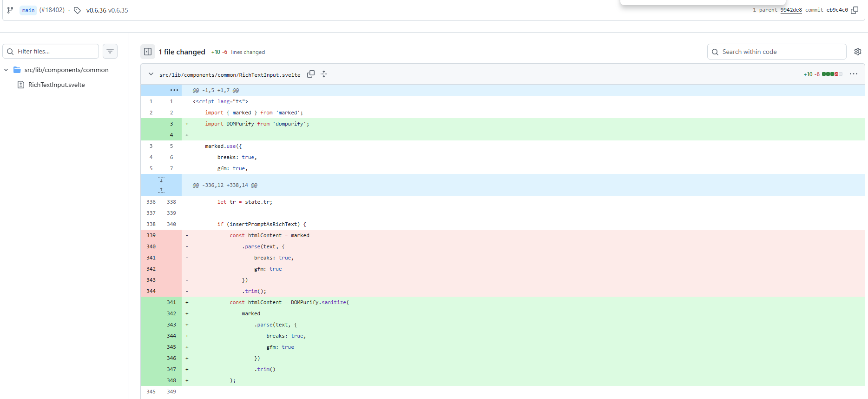Image resolution: width=868 pixels, height=399 pixels.
Task: Click the diffstat color blocks in file header
Action: [832, 74]
